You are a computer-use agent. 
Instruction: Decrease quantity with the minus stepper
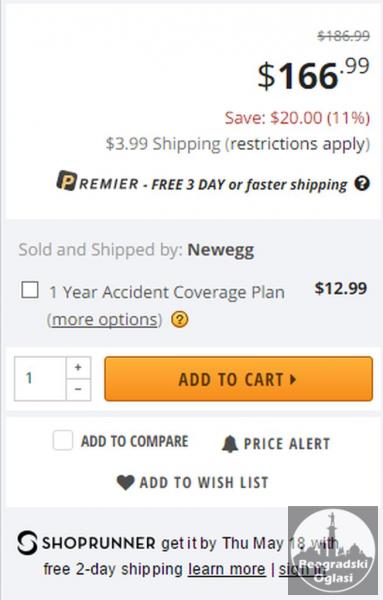point(78,390)
